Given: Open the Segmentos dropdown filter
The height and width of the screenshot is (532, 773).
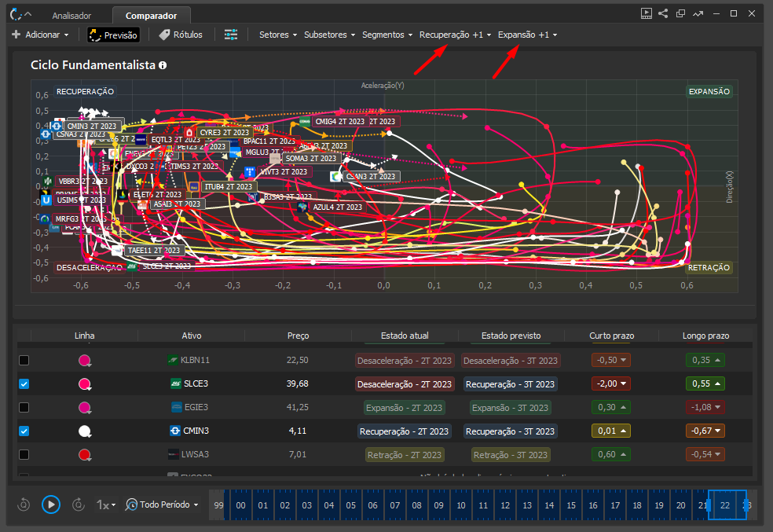Looking at the screenshot, I should (387, 35).
